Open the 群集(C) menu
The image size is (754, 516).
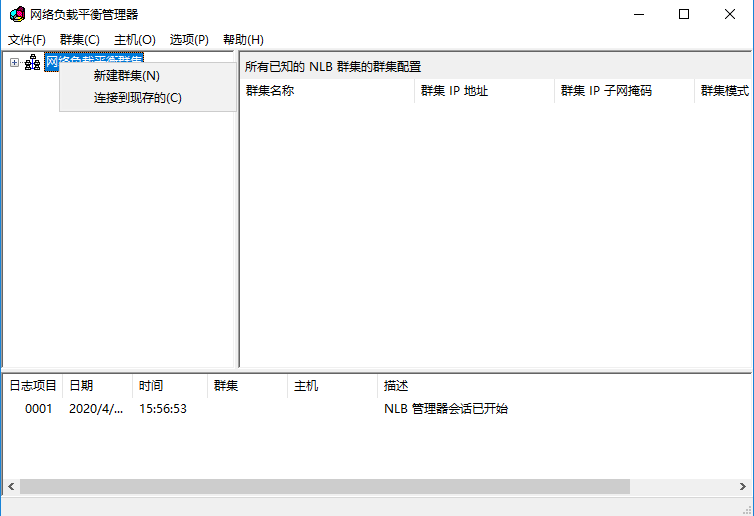(x=80, y=39)
